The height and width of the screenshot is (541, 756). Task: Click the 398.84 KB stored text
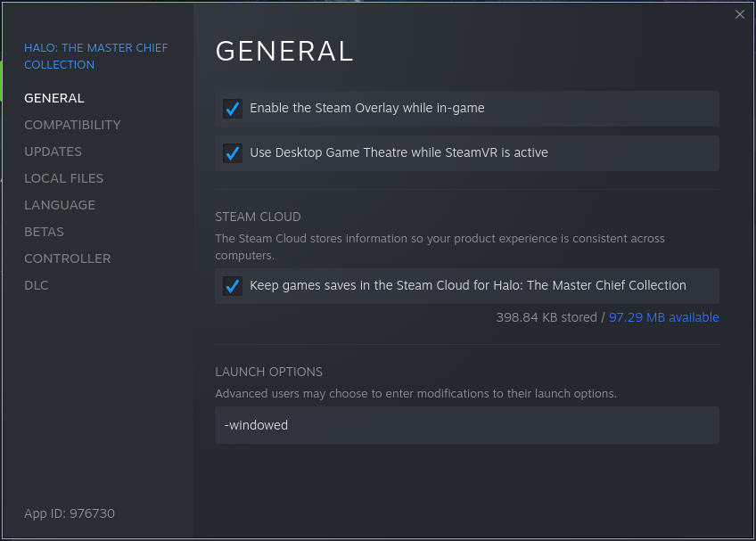tap(547, 317)
